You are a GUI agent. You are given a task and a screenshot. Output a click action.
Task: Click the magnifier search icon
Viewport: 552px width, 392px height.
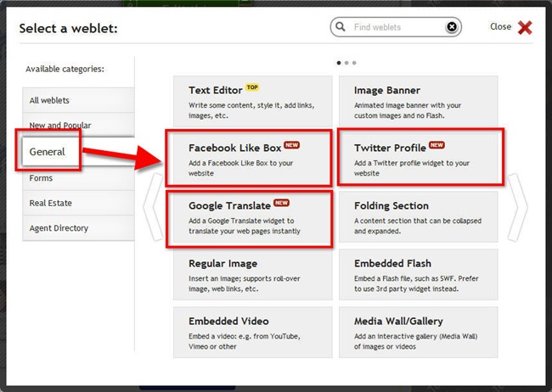(x=340, y=27)
